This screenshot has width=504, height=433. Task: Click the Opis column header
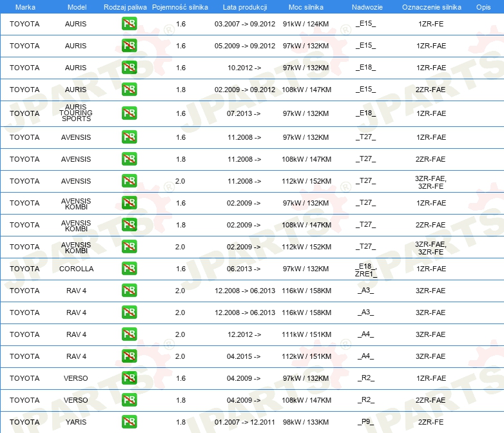click(x=483, y=7)
